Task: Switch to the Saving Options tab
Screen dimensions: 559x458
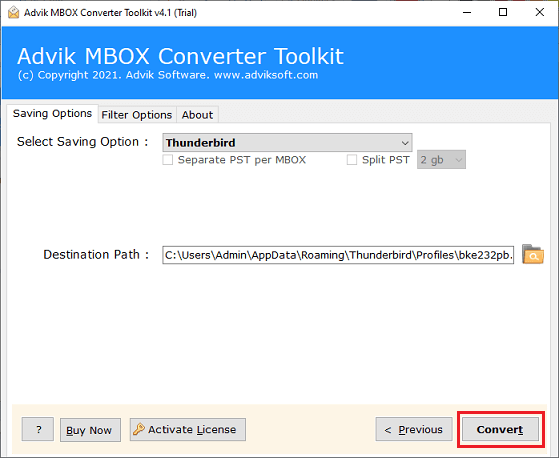Action: point(52,113)
